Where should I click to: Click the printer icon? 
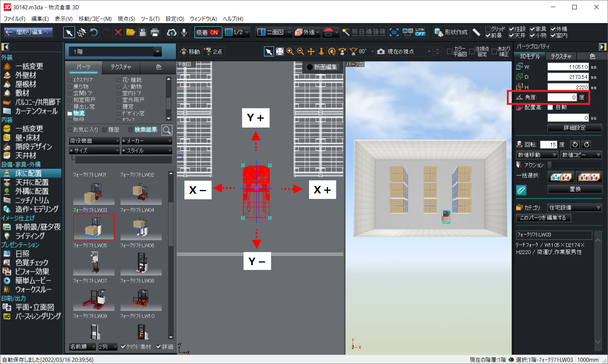[x=155, y=33]
